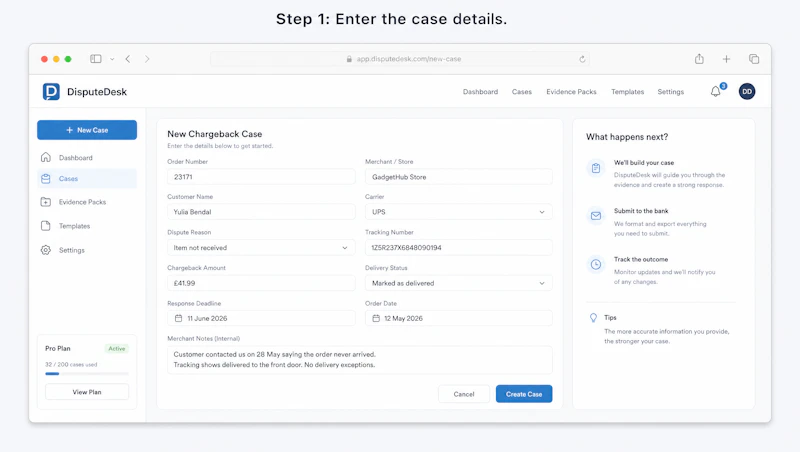This screenshot has width=800, height=452.
Task: Click the browser address bar URL
Action: (x=409, y=59)
